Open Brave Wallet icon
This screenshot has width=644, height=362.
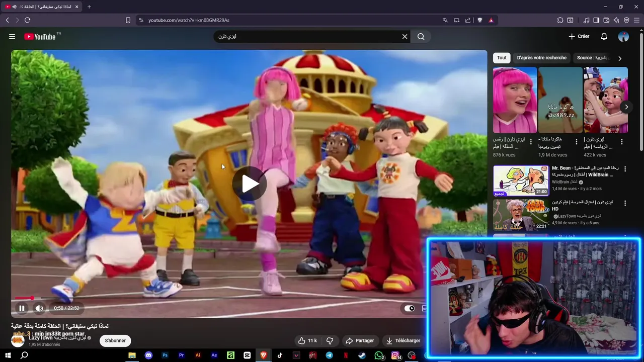(606, 20)
